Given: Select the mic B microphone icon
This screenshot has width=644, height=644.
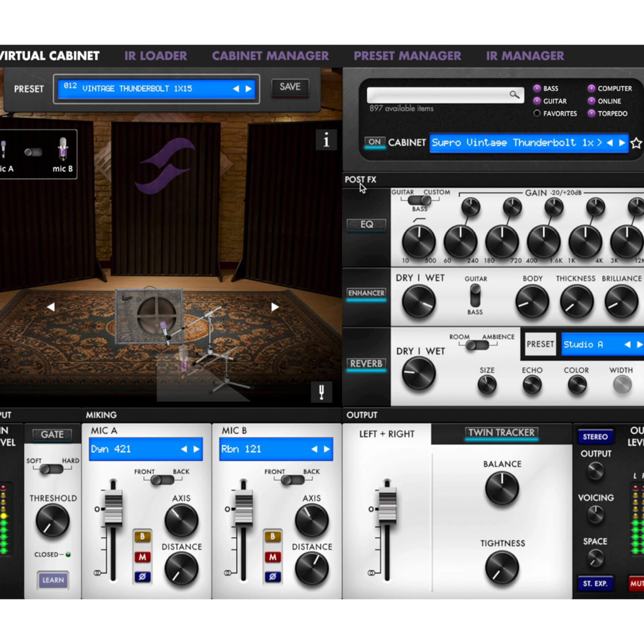Looking at the screenshot, I should pyautogui.click(x=63, y=149).
